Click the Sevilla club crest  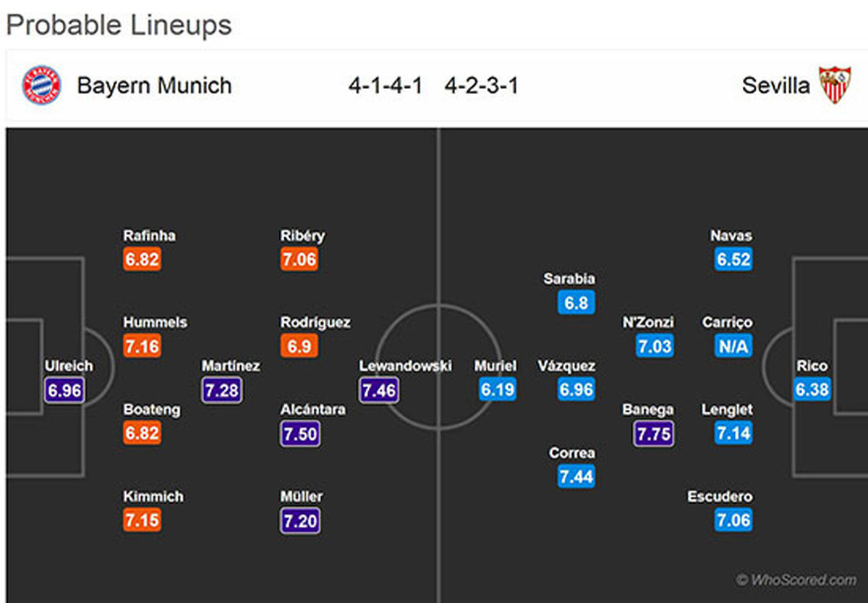click(x=835, y=85)
